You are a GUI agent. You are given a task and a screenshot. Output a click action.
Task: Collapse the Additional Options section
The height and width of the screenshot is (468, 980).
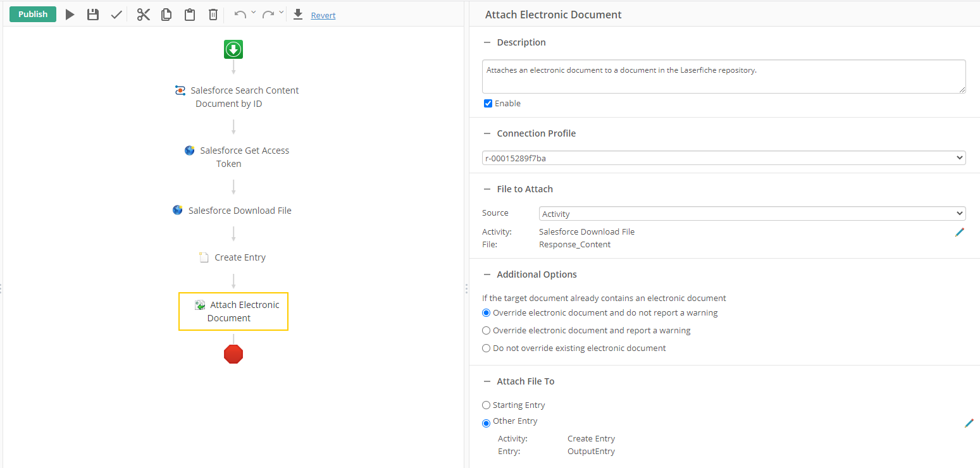pos(487,274)
